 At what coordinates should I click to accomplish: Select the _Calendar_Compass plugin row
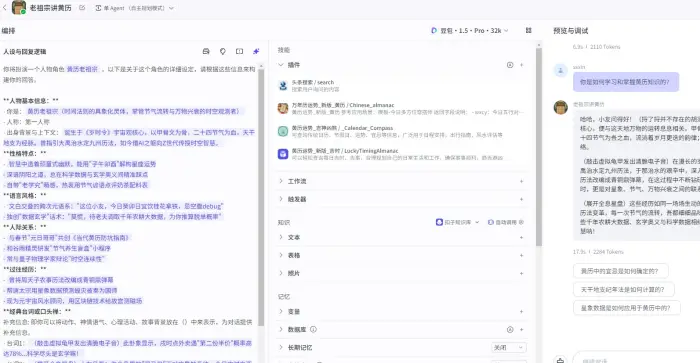coord(402,131)
